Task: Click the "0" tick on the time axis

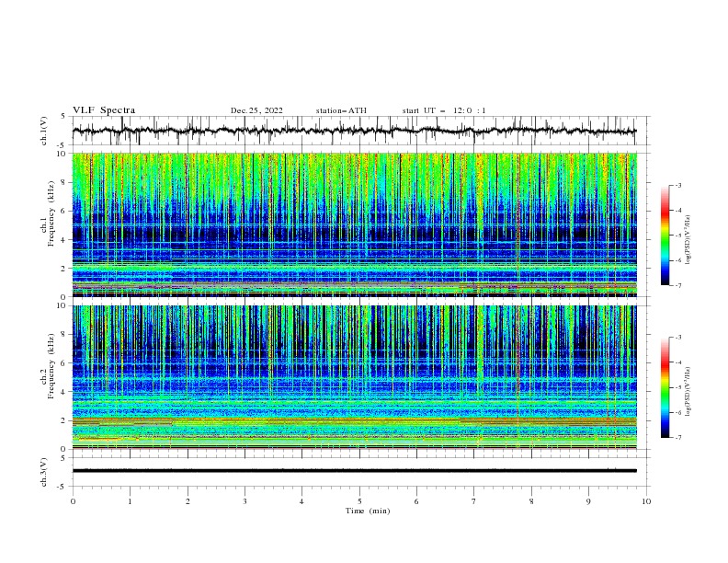Action: coord(73,501)
